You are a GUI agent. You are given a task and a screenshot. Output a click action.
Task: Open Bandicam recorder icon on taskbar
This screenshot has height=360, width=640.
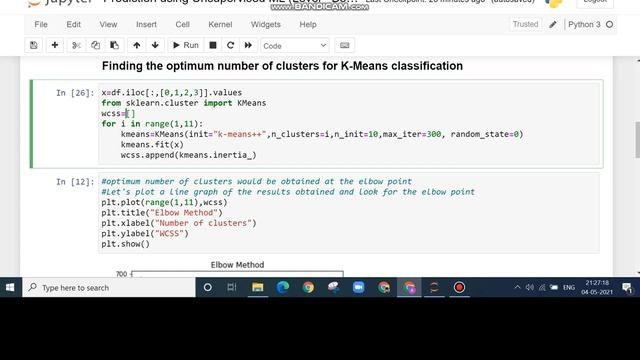(x=459, y=288)
